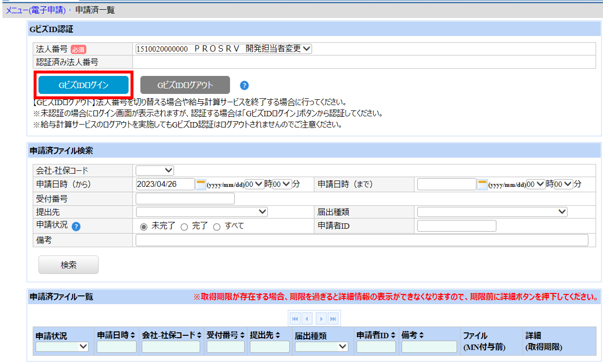Open 申請状況 filter dropdown in table header

click(62, 346)
